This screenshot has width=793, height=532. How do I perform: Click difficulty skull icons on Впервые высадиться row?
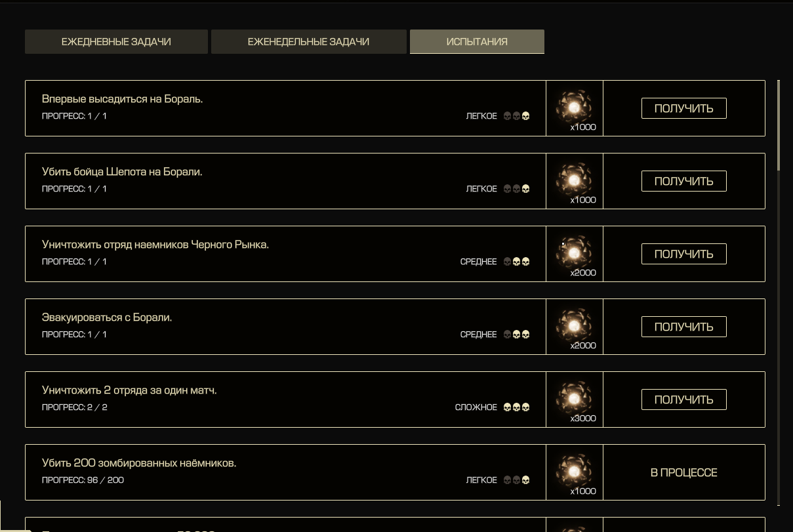[516, 116]
